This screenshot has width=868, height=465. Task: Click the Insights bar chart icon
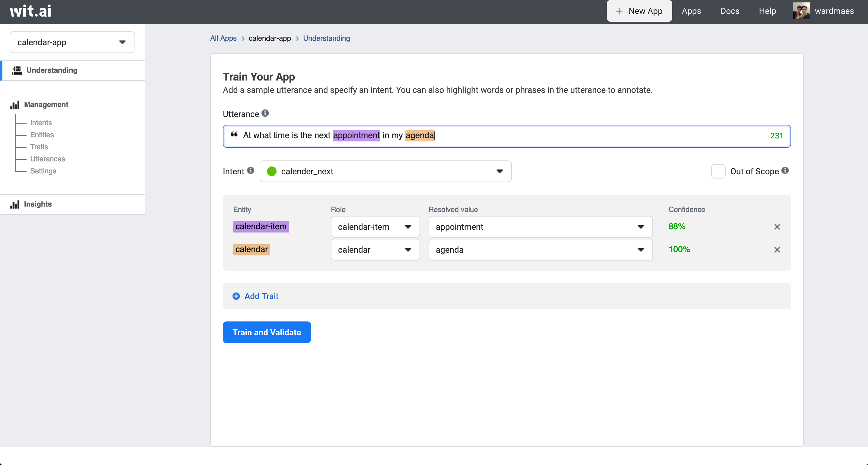[15, 204]
